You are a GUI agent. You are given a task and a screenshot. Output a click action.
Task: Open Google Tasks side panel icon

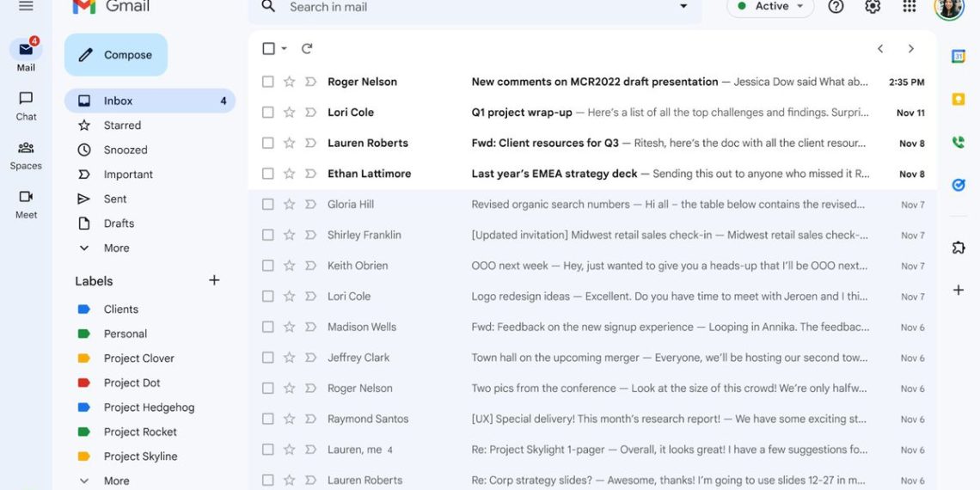tap(959, 185)
